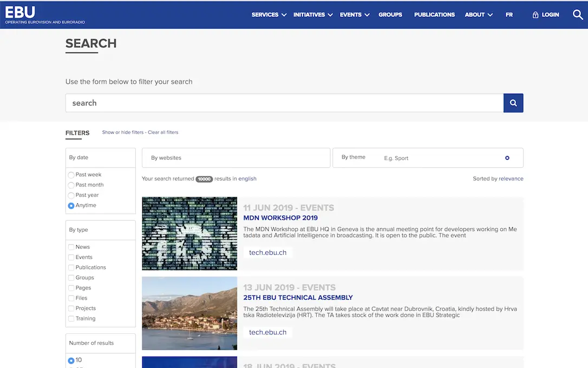Click the '11 JUN 2019 - EVENTS' date line

pos(289,208)
